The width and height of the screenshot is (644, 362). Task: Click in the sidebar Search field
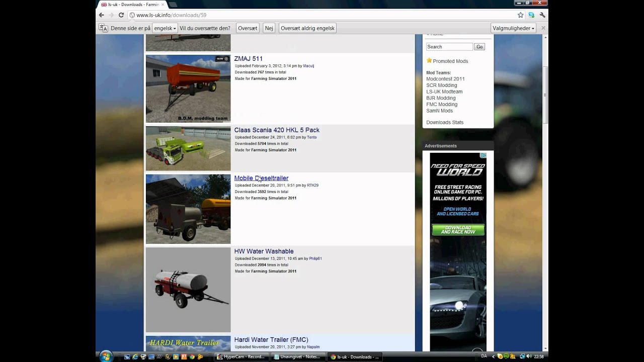449,47
